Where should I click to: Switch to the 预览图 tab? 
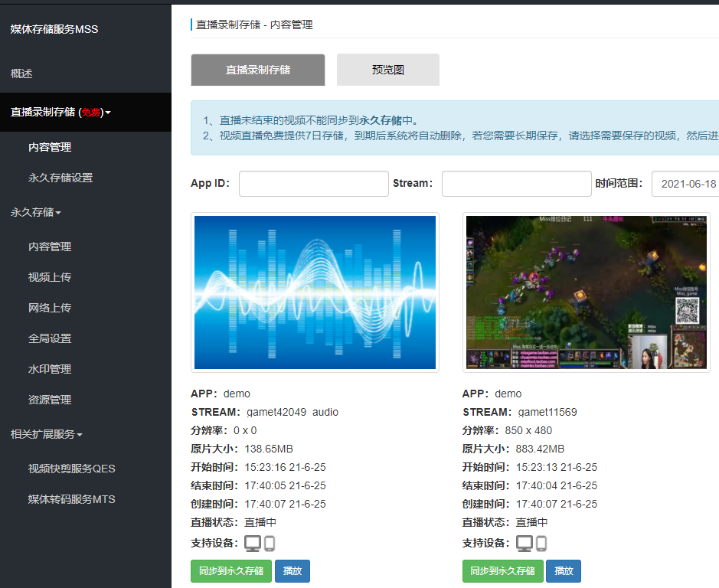[388, 70]
